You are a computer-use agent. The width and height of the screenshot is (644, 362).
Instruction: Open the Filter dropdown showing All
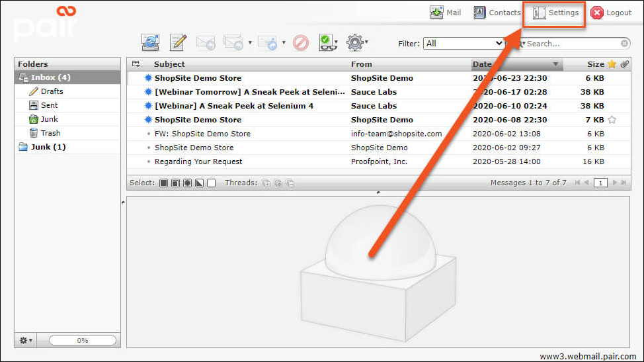463,44
